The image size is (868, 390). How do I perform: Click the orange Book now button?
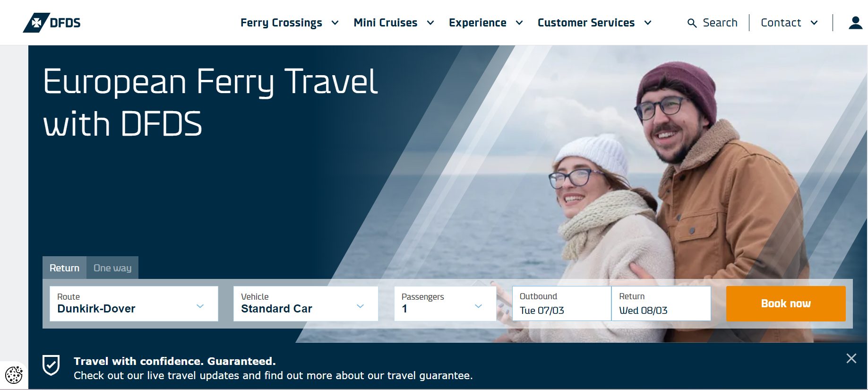coord(786,303)
